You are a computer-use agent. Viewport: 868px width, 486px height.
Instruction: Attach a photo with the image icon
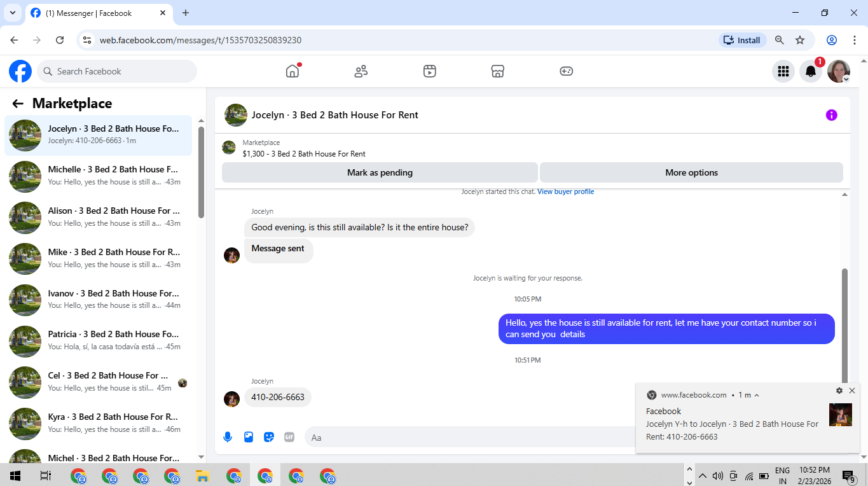249,437
